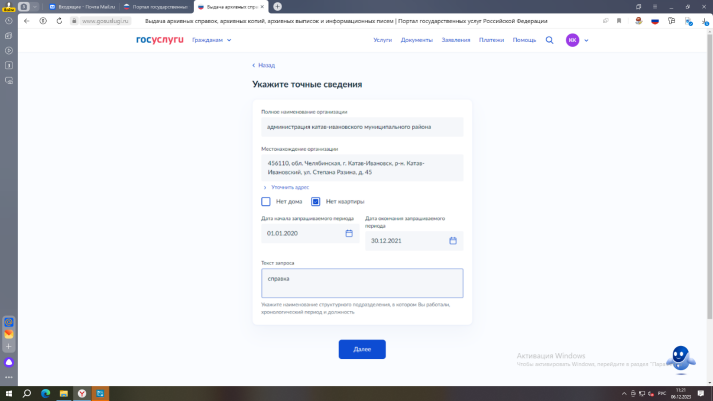Click the 'Назад' link

pos(264,65)
